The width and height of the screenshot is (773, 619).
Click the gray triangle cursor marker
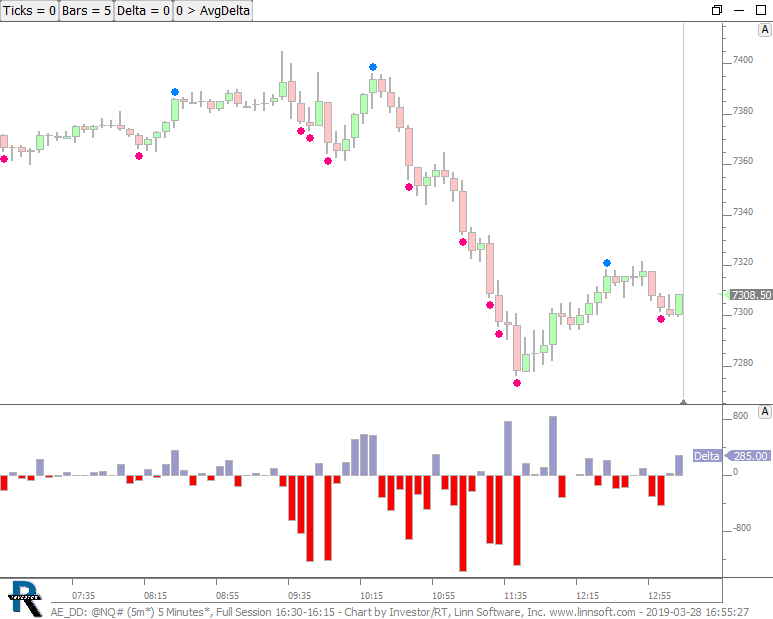click(683, 401)
